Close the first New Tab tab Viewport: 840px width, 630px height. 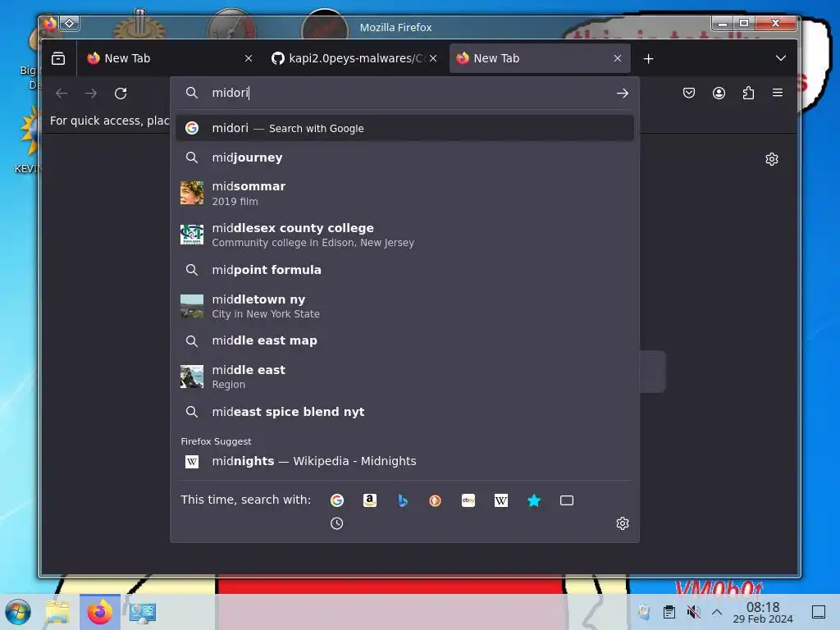248,58
